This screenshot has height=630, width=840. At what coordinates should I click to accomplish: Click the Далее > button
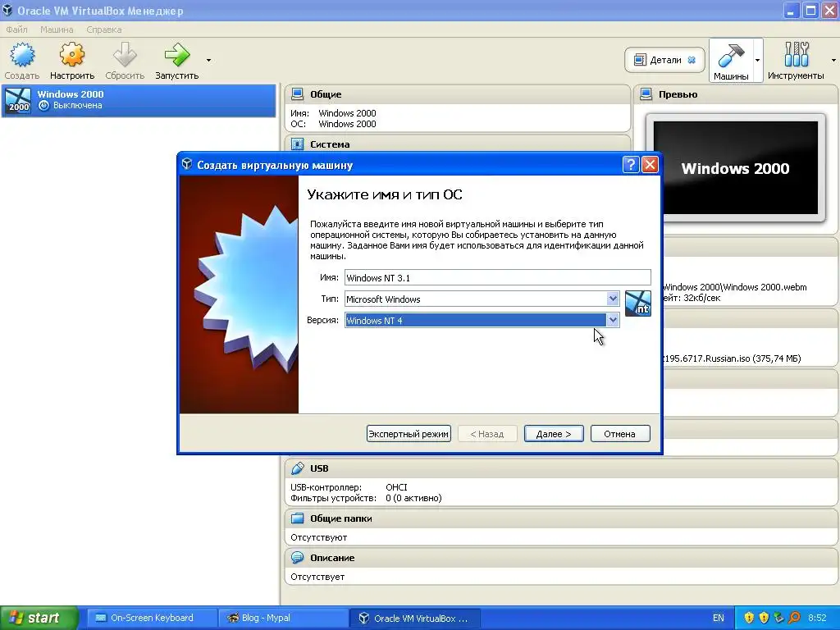coord(554,434)
